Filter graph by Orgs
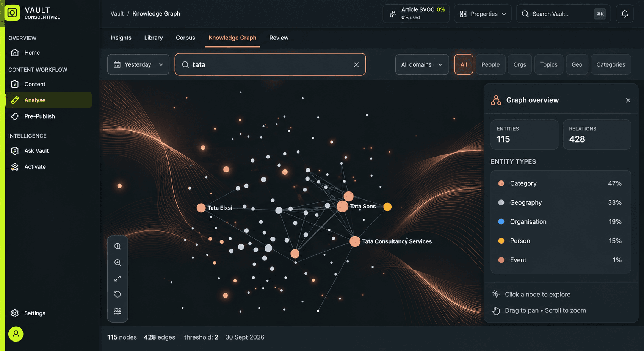The width and height of the screenshot is (644, 351). (x=520, y=65)
